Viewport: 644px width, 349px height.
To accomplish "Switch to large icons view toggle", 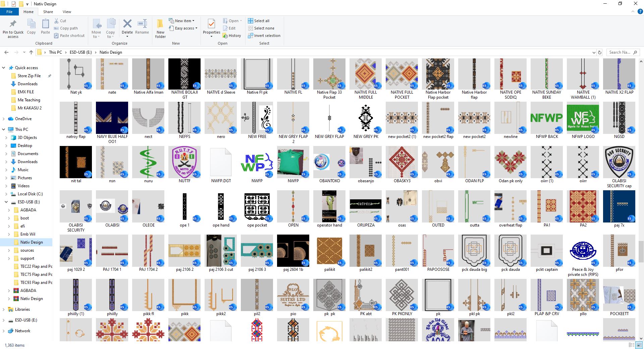I will 639,345.
